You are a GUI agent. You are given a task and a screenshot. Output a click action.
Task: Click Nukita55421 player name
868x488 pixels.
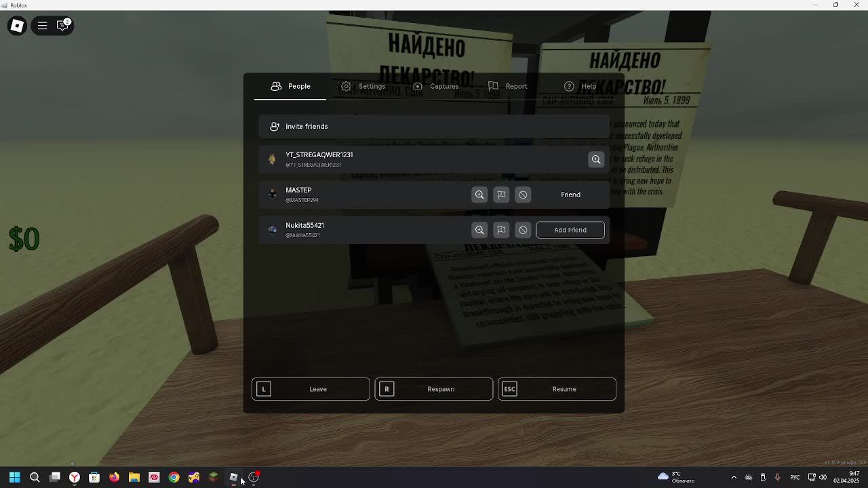(x=304, y=225)
